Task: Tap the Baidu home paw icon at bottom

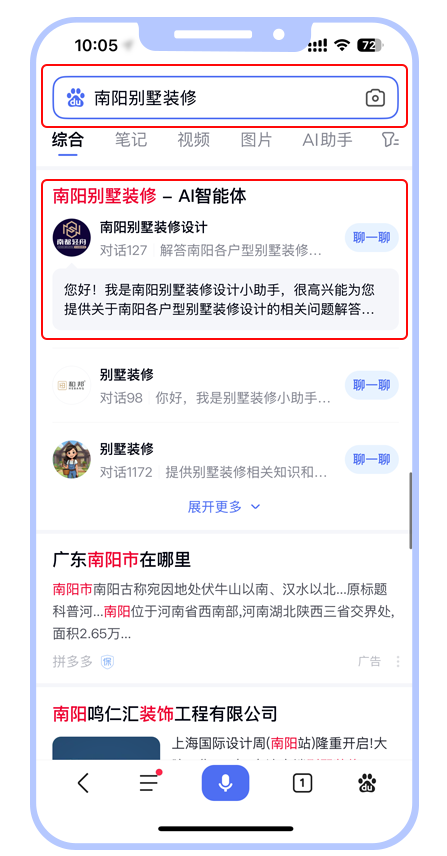Action: (367, 783)
